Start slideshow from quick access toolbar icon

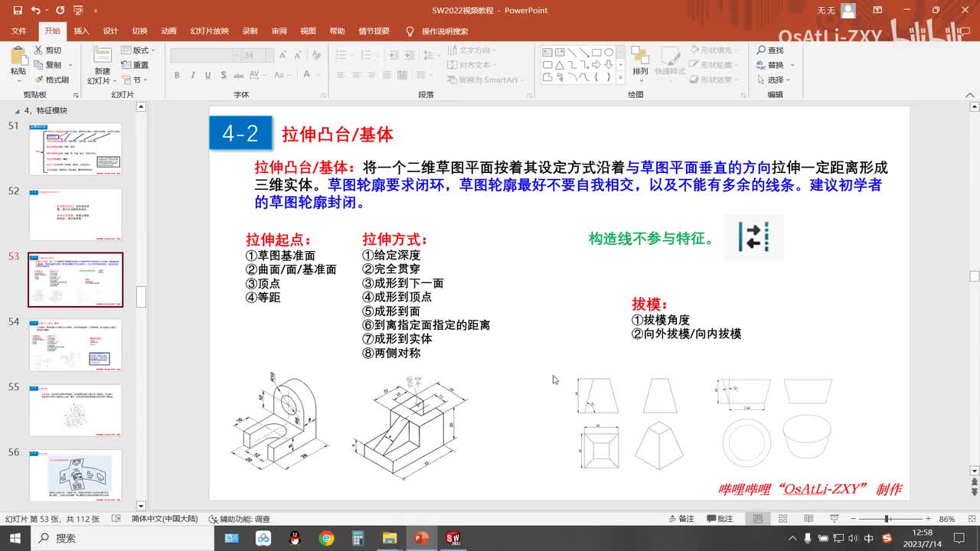tap(77, 11)
